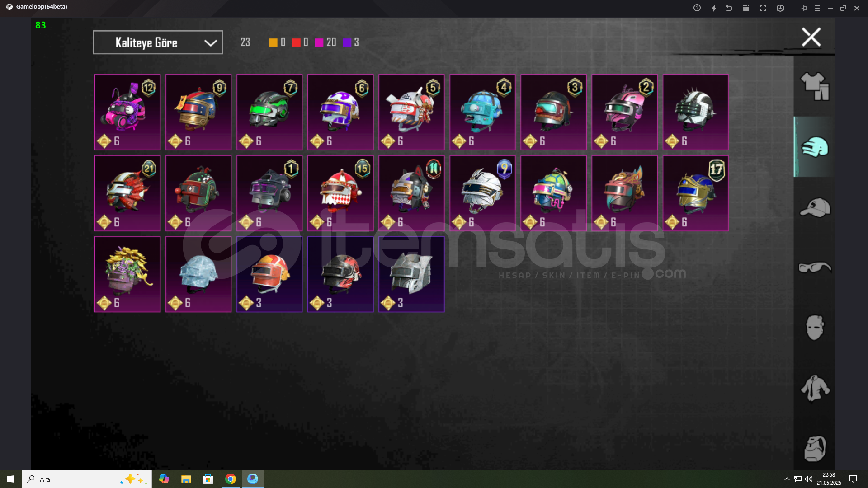This screenshot has width=868, height=488.
Task: Select the black red flame helmet
Action: (340, 274)
